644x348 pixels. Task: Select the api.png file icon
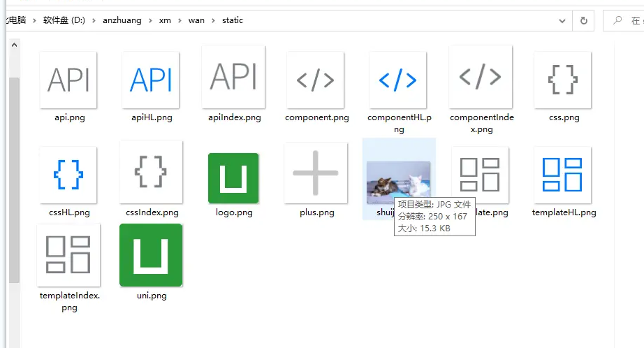coord(68,80)
